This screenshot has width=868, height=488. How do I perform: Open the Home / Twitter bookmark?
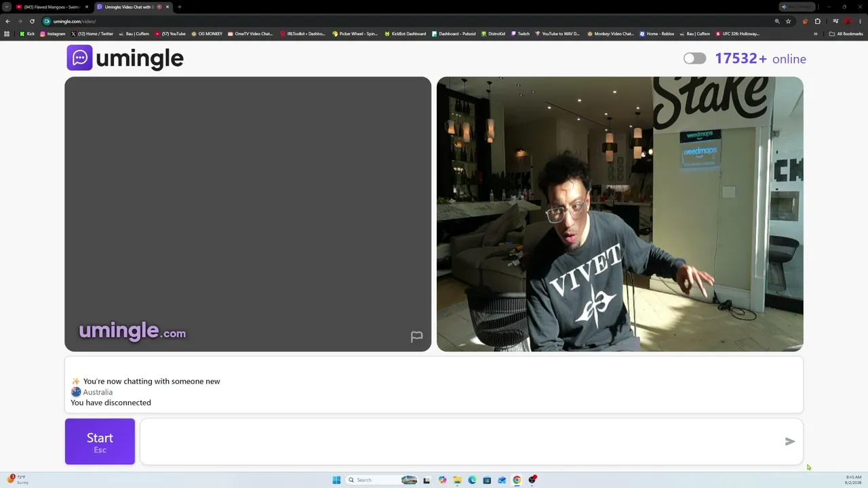[x=92, y=34]
